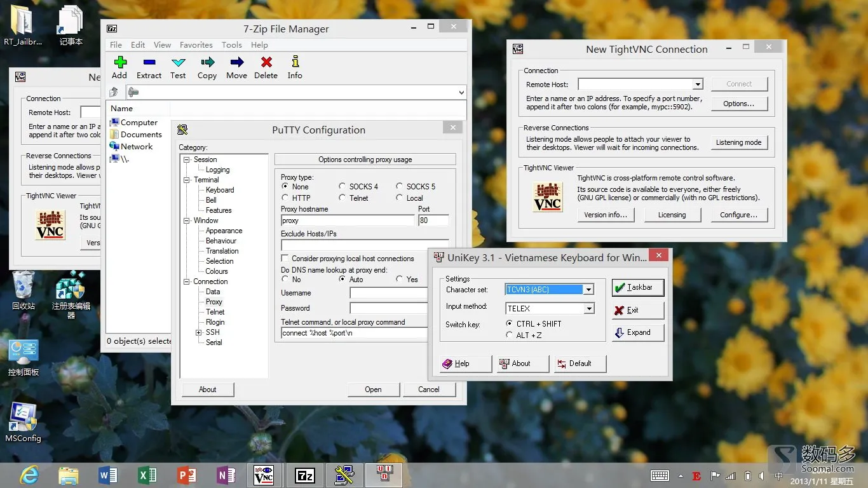868x488 pixels.
Task: Open the View menu in 7-Zip
Action: [x=162, y=45]
